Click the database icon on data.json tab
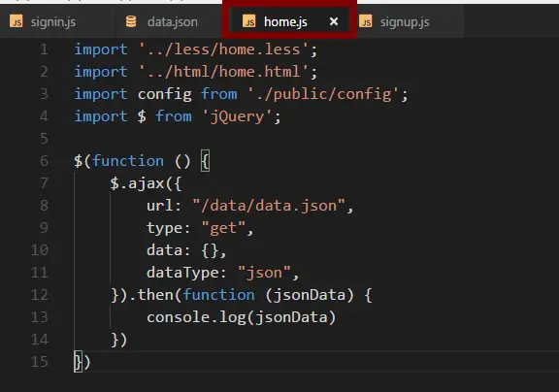This screenshot has height=392, width=559. pyautogui.click(x=131, y=21)
